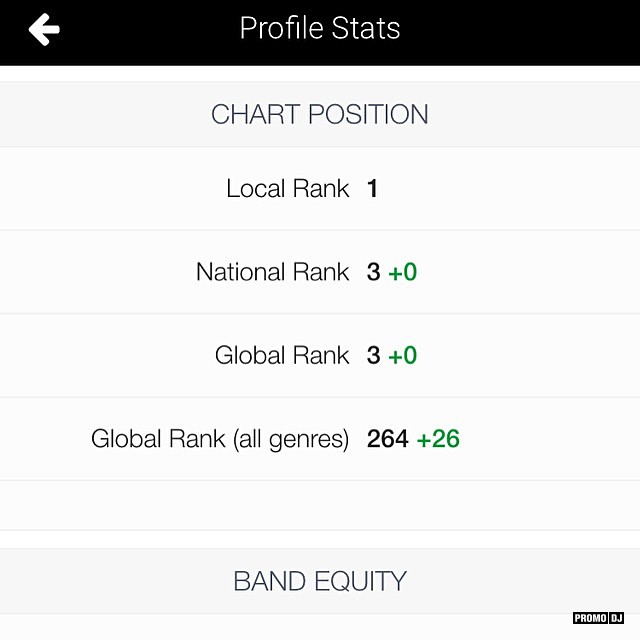The width and height of the screenshot is (640, 640).
Task: Click the empty row under Global Rank (all genres)
Action: click(x=320, y=505)
